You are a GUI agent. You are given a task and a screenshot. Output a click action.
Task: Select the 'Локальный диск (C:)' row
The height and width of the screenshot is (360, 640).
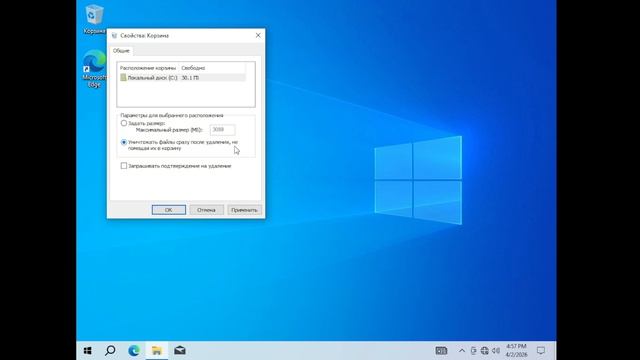click(183, 78)
